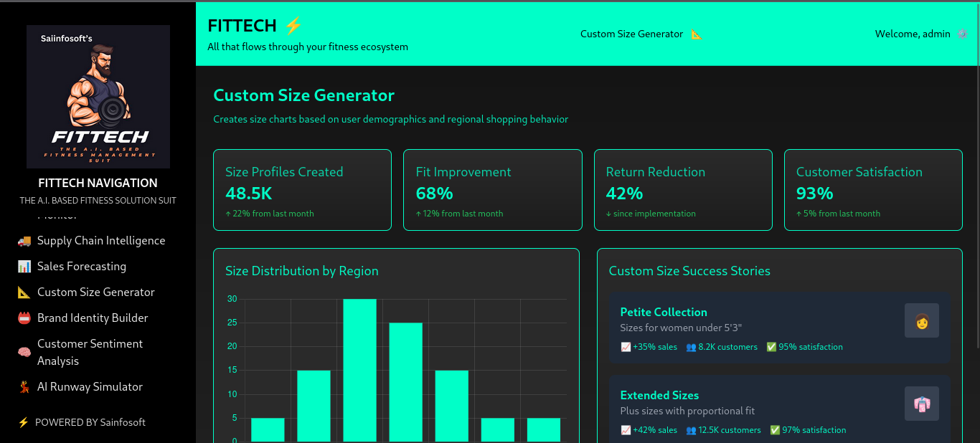Click the Customer Sentiment Analysis brain icon

coord(24,353)
